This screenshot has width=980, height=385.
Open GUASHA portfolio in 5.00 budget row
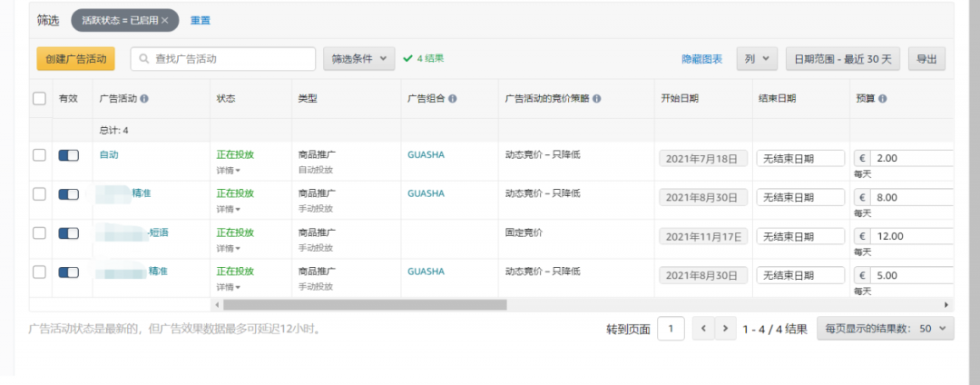click(426, 271)
